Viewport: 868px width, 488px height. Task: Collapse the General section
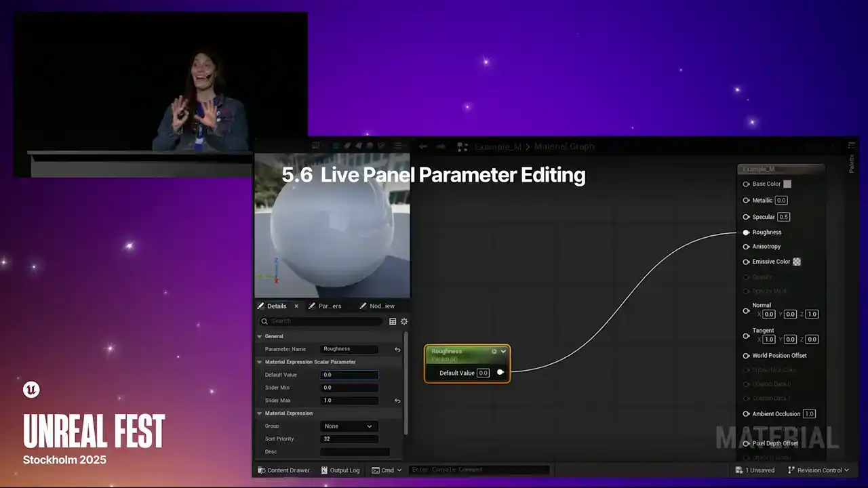[x=259, y=336]
